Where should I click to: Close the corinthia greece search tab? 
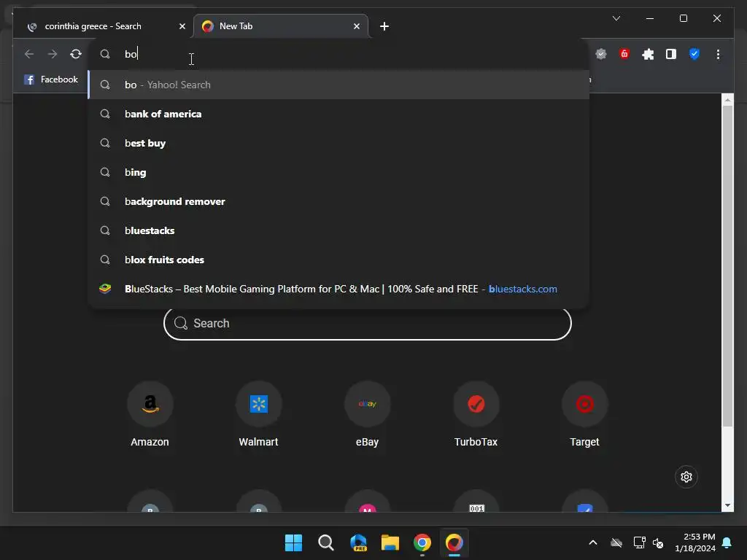click(x=182, y=26)
